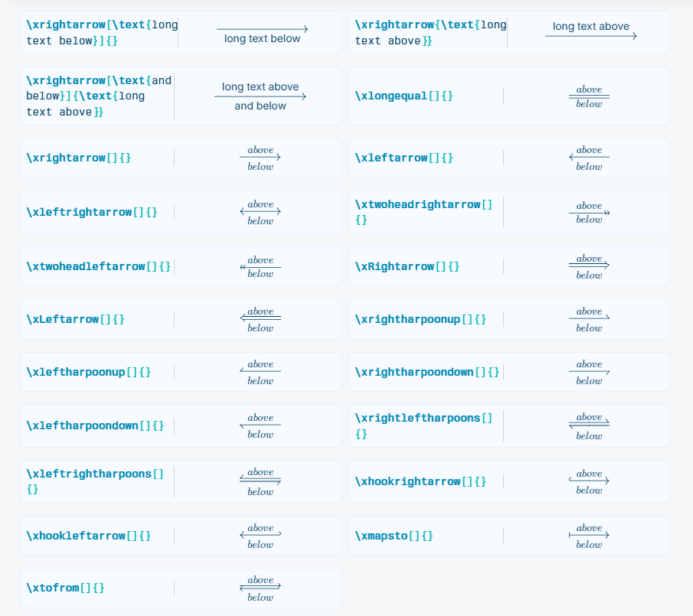Image resolution: width=693 pixels, height=616 pixels.
Task: Select the \xrightharpoondown[]{} command
Action: click(427, 372)
